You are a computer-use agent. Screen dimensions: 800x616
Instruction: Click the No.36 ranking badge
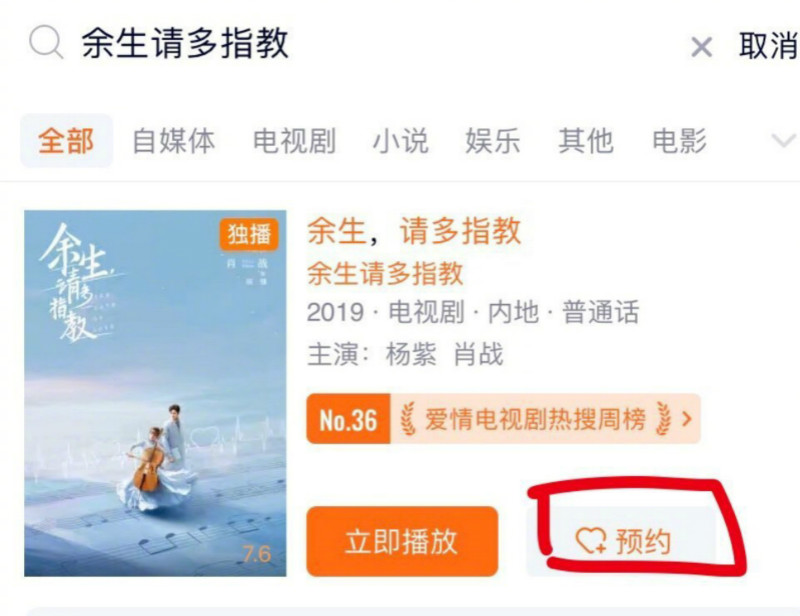point(348,419)
